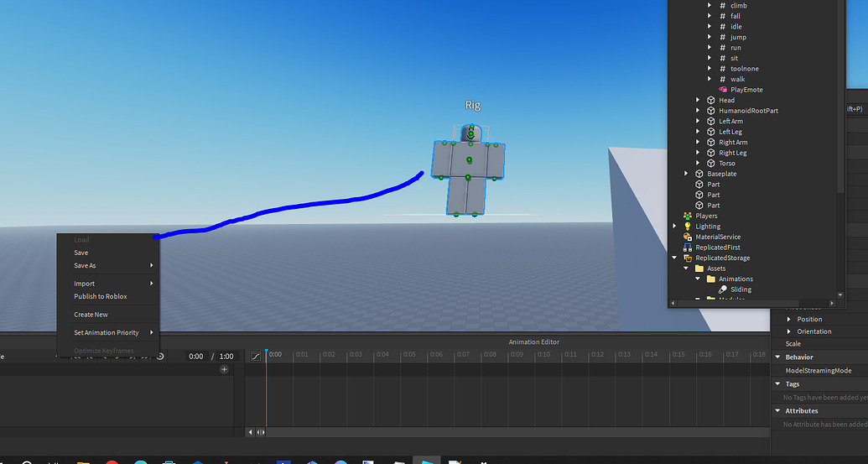868x464 pixels.
Task: Select the ModelStreamingMode property
Action: (819, 370)
